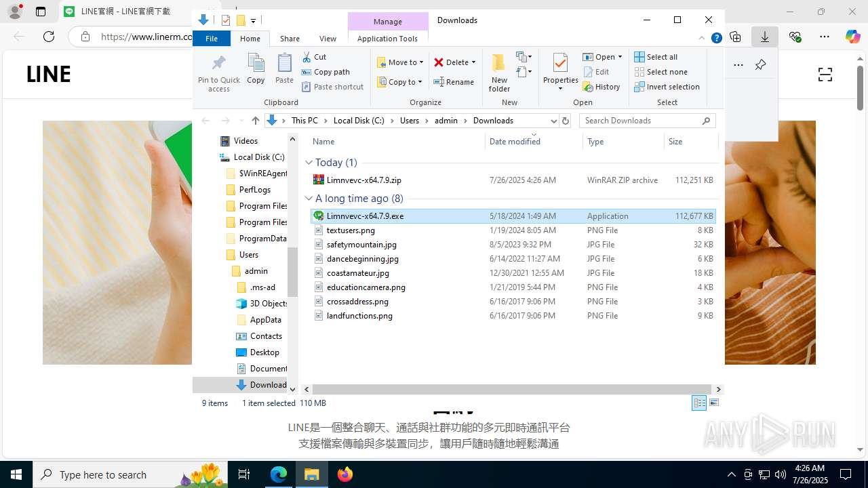Switch to Details view icon in status bar
Image resolution: width=868 pixels, height=488 pixels.
pos(699,403)
